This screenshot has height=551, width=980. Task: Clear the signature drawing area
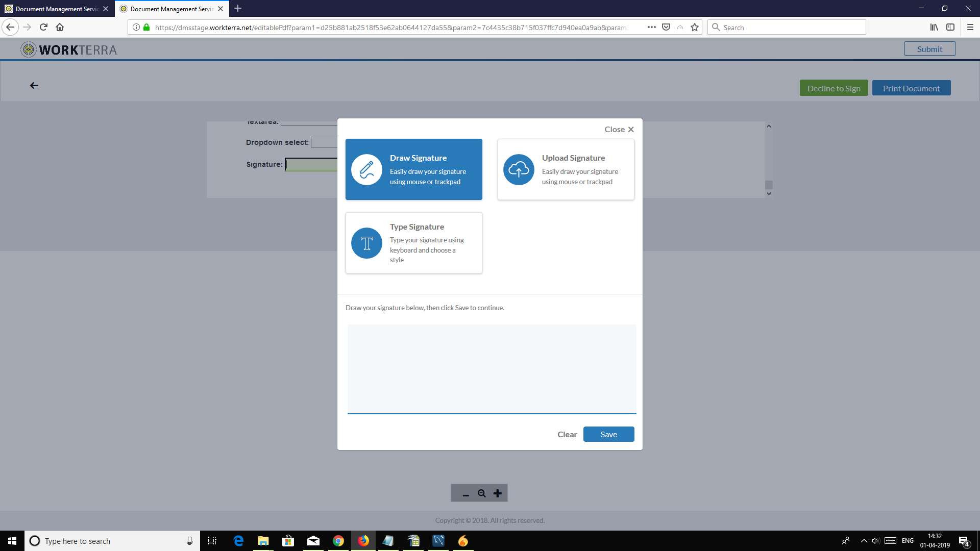click(567, 434)
